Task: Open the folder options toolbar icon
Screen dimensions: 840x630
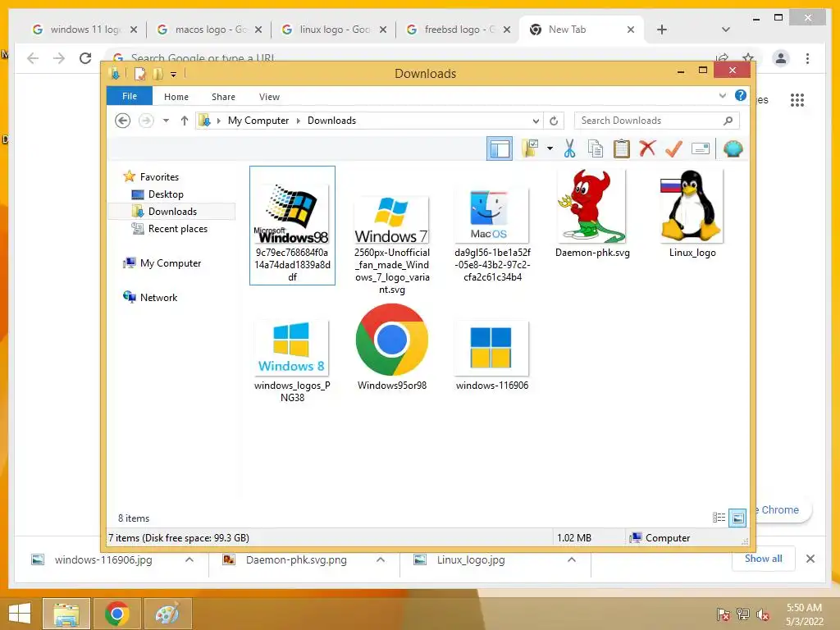Action: click(x=531, y=148)
